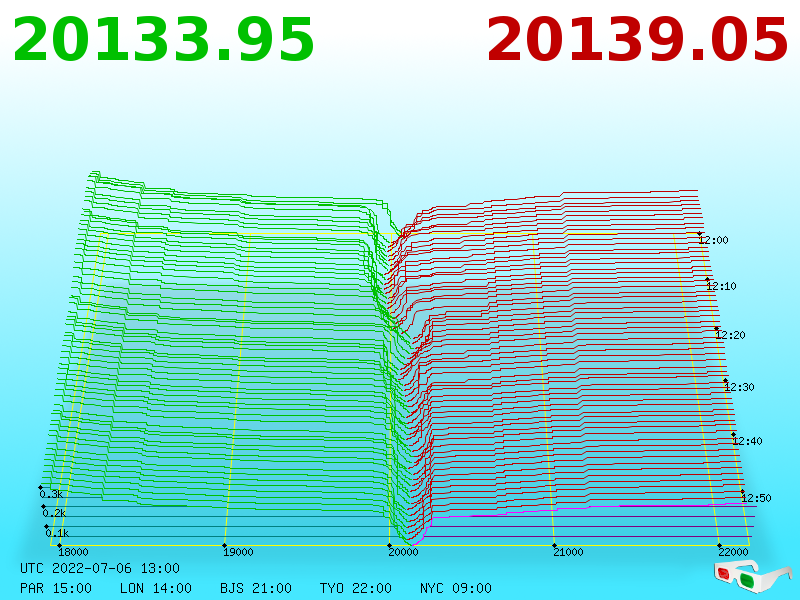
Task: Click the 20000 price axis label
Action: coord(404,552)
